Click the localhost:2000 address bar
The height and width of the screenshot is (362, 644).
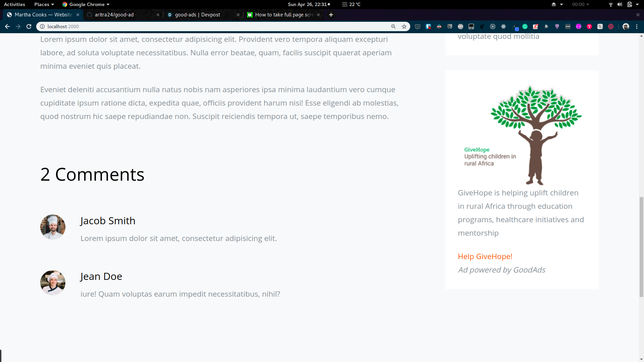pos(215,26)
